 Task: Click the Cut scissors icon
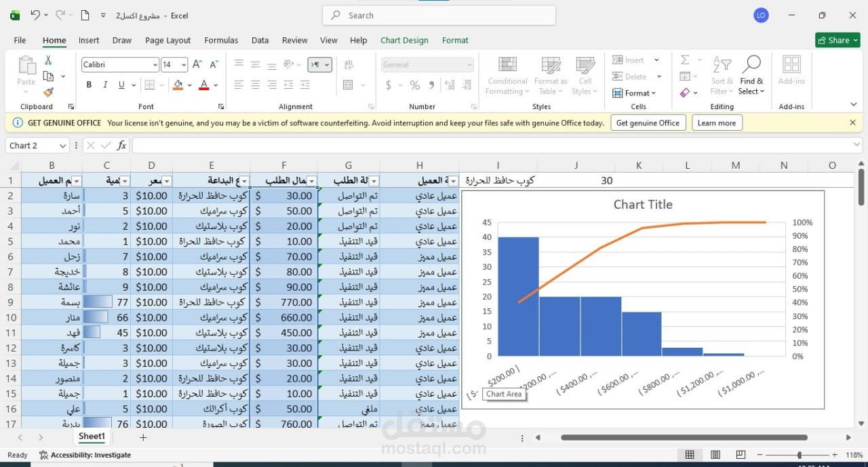coord(48,60)
